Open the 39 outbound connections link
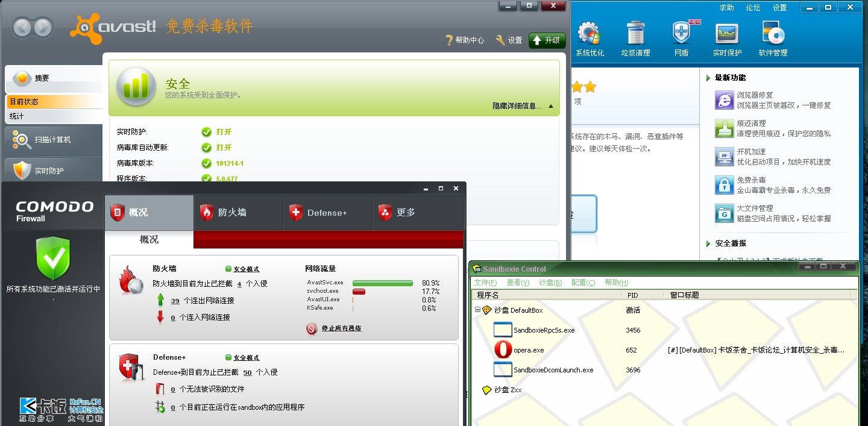This screenshot has width=868, height=426. click(x=175, y=301)
